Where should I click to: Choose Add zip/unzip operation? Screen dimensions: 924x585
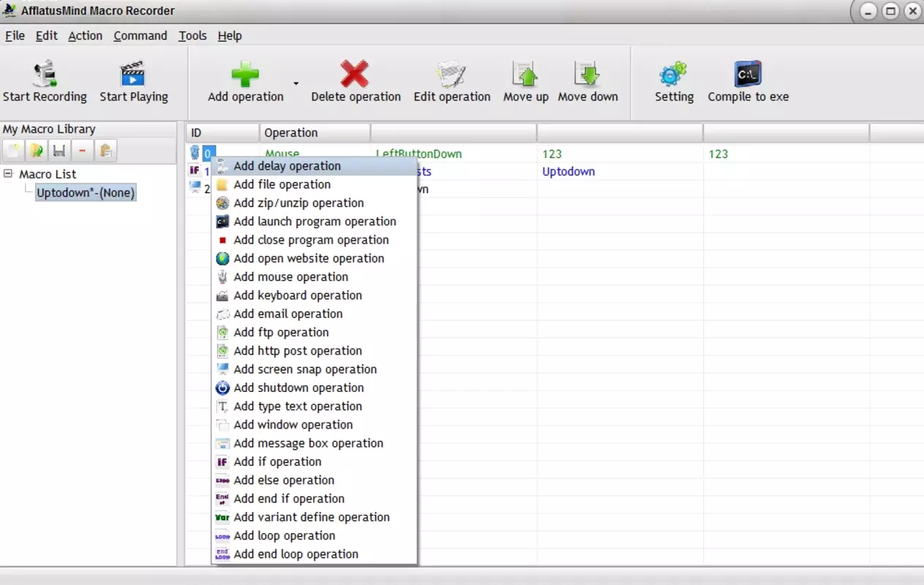click(x=314, y=203)
